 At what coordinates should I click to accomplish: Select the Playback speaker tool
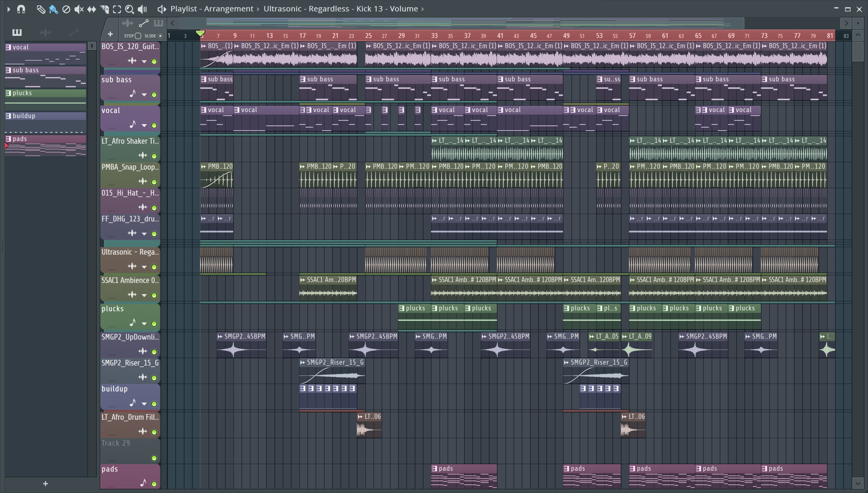tap(142, 9)
